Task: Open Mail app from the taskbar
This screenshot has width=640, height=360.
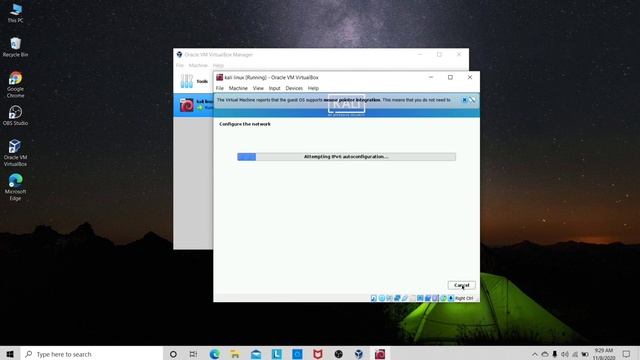Action: pos(256,354)
